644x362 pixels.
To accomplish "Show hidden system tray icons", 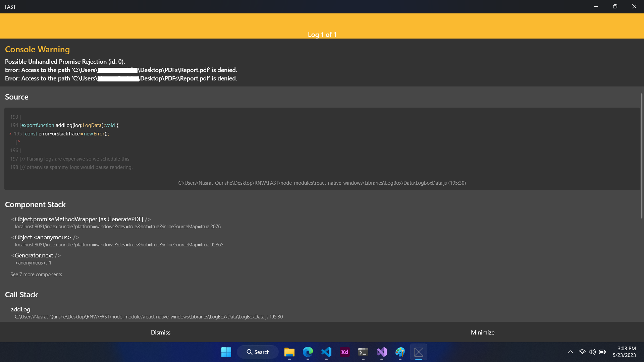I will (x=570, y=352).
